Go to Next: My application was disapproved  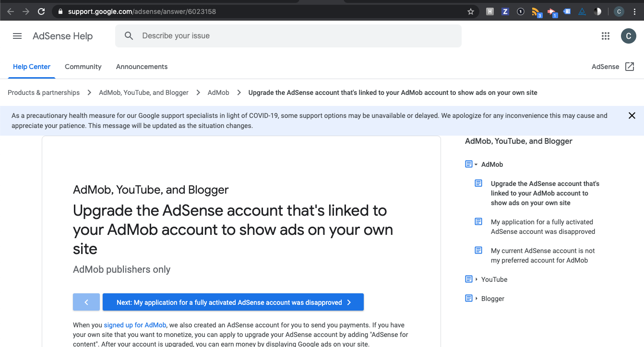pyautogui.click(x=233, y=302)
